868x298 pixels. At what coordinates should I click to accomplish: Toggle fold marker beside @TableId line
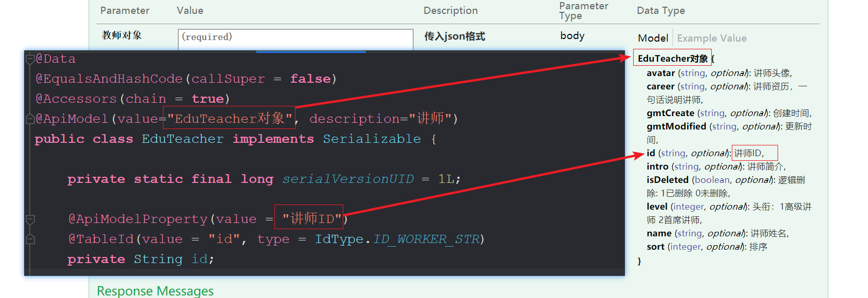(30, 239)
